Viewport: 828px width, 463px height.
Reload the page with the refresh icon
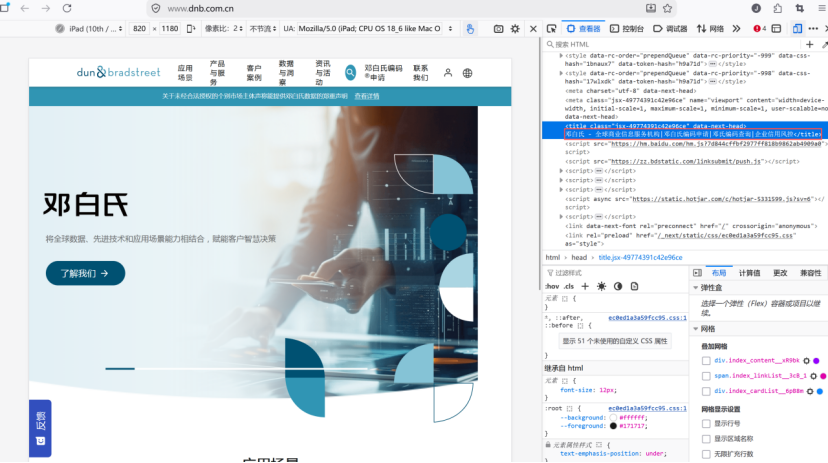pyautogui.click(x=67, y=8)
